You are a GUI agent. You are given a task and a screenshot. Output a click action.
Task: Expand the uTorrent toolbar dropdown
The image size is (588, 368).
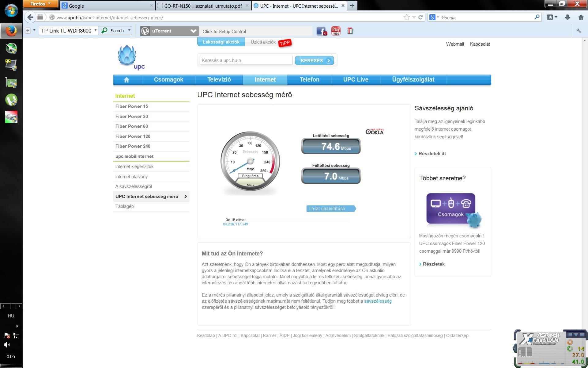[x=193, y=31]
